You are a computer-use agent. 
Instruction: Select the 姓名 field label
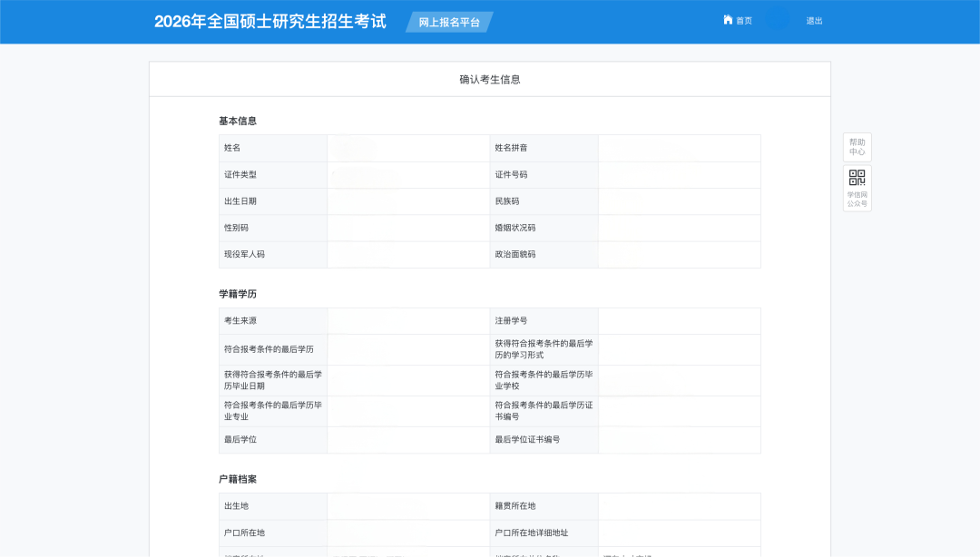pos(233,148)
